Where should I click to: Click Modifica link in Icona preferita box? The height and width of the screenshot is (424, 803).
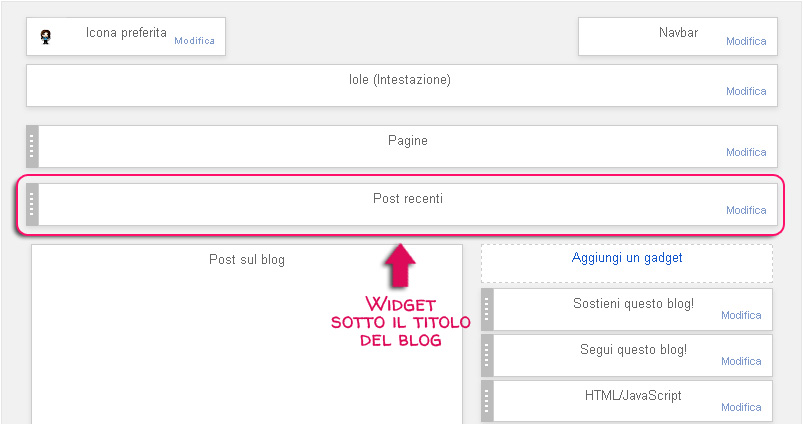pos(194,40)
